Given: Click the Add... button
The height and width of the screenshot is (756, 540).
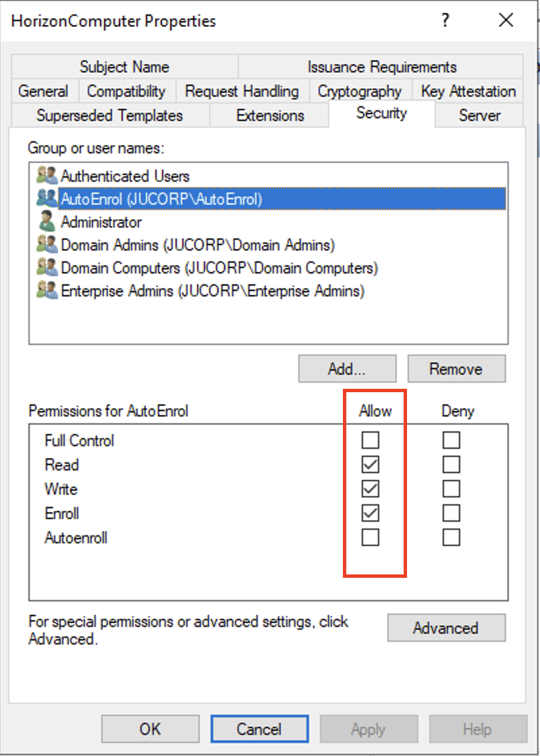Looking at the screenshot, I should (x=347, y=369).
